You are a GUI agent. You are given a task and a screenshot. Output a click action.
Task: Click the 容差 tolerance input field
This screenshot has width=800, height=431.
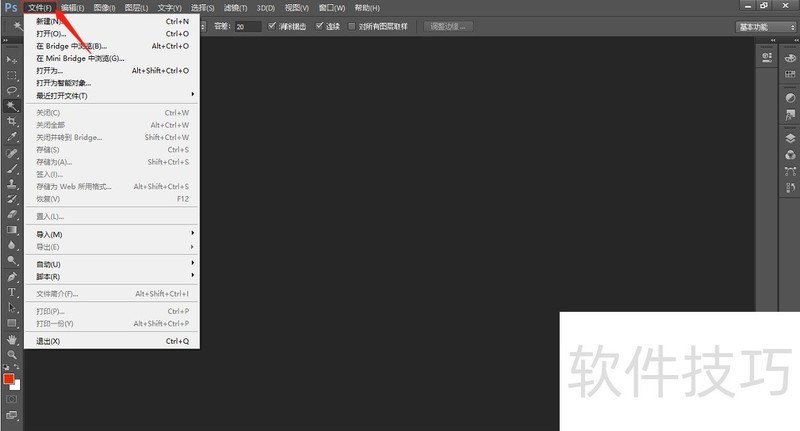tap(248, 27)
